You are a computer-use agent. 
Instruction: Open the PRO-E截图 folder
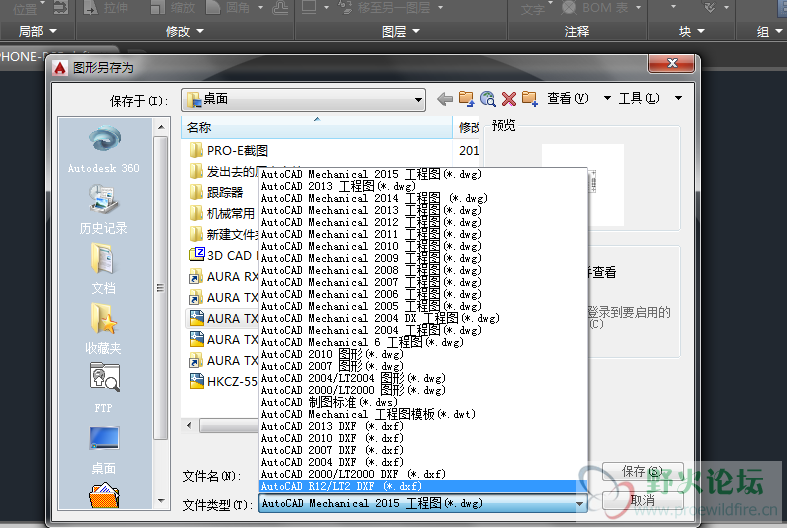coord(229,151)
